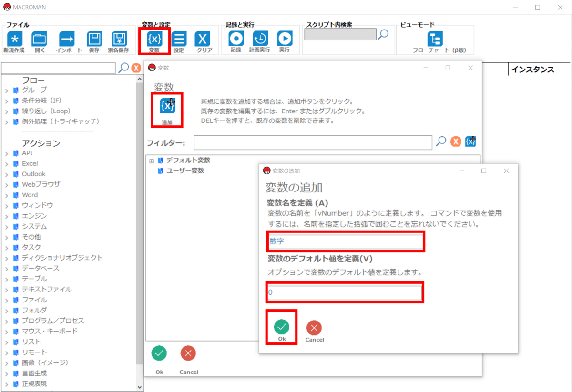Select the ウィンドウ command category
Viewport: 572px width, 392px height.
click(38, 205)
